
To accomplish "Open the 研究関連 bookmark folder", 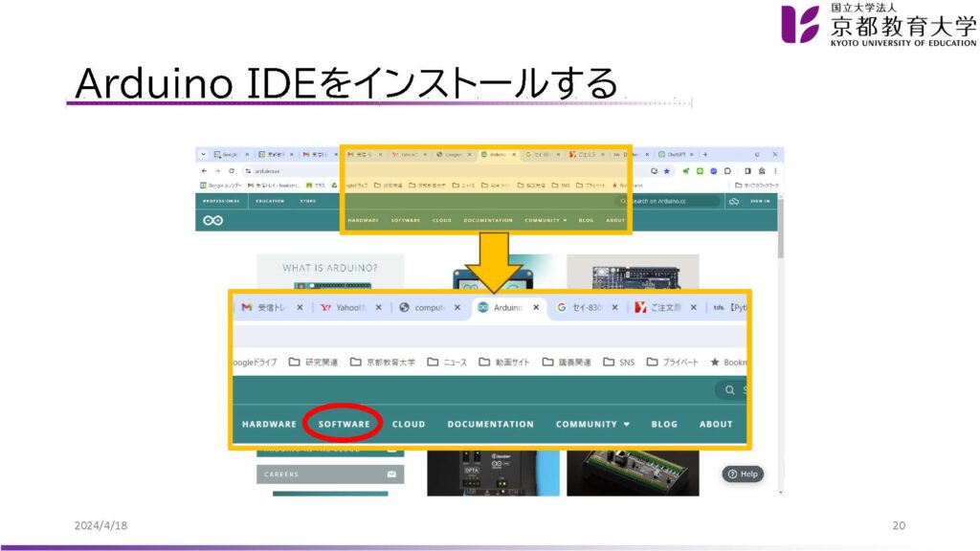I will coord(314,363).
